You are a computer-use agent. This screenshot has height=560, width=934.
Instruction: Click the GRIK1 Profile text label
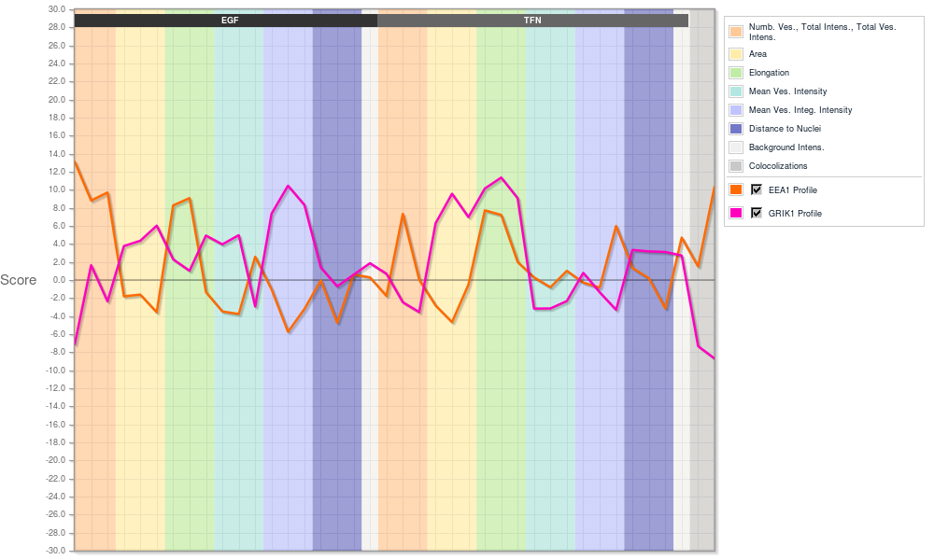coord(795,214)
